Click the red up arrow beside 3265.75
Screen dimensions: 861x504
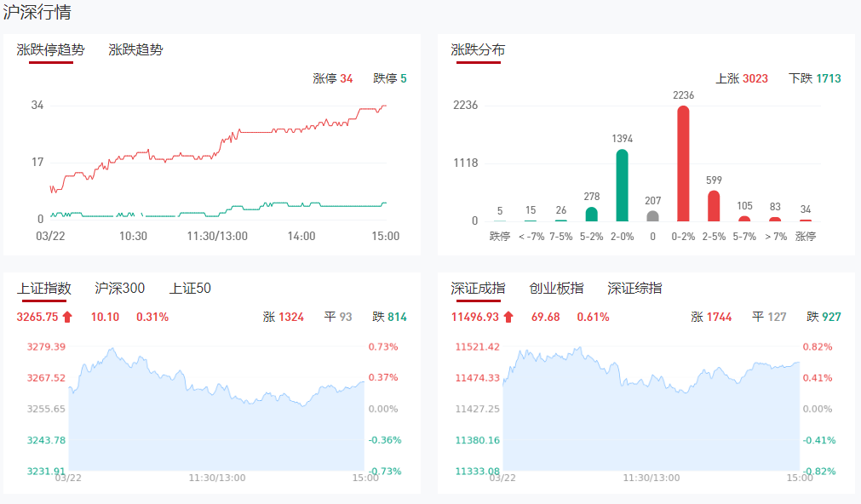click(68, 318)
